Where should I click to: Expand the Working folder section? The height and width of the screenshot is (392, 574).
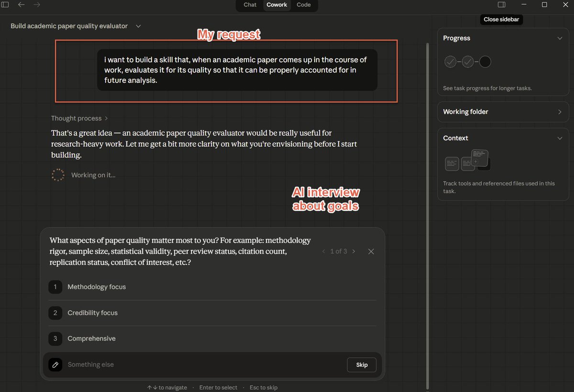point(560,112)
